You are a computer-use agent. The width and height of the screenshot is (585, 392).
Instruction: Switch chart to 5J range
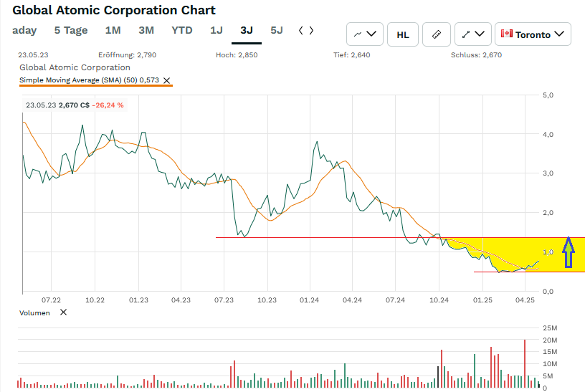(x=277, y=30)
